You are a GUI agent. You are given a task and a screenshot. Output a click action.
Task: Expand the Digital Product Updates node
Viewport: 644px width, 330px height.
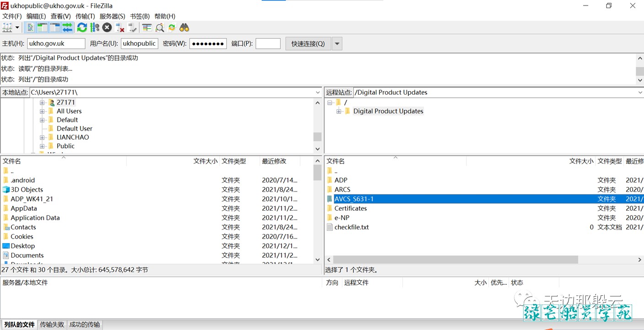[339, 111]
